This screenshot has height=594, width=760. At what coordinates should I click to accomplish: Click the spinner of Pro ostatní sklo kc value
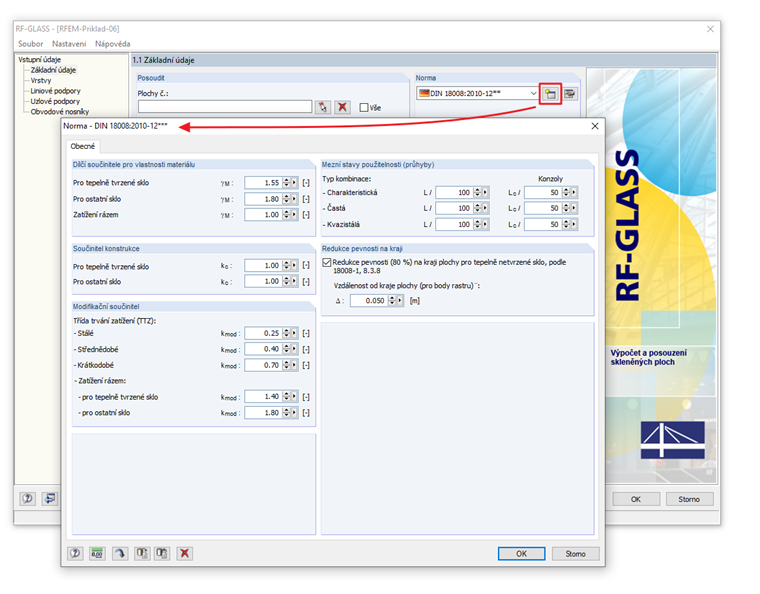tap(286, 281)
